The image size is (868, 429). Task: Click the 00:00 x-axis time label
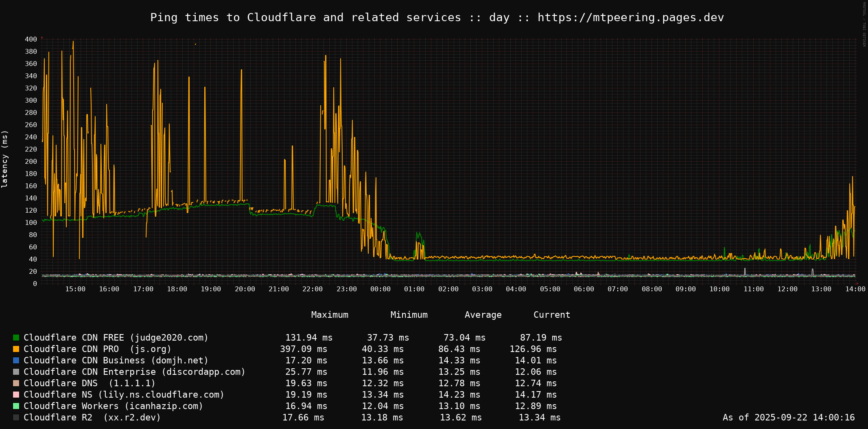(x=380, y=289)
